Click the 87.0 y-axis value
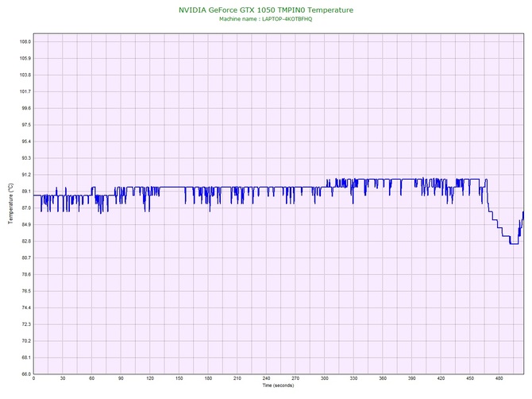Viewport: 532px width, 399px height. (x=25, y=208)
